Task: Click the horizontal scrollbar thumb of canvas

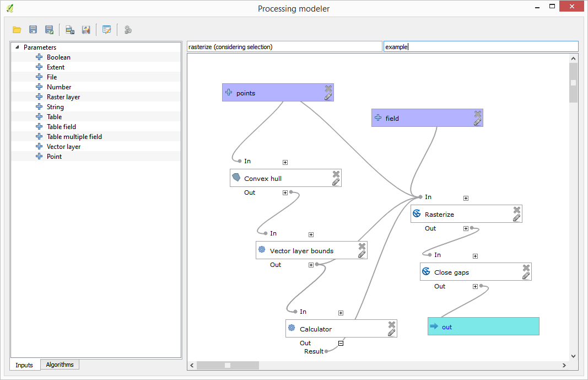Action: (x=227, y=365)
